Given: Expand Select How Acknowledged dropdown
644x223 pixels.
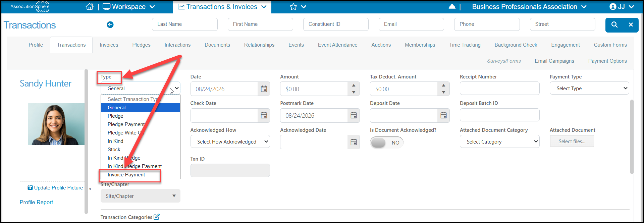Looking at the screenshot, I should coord(230,142).
